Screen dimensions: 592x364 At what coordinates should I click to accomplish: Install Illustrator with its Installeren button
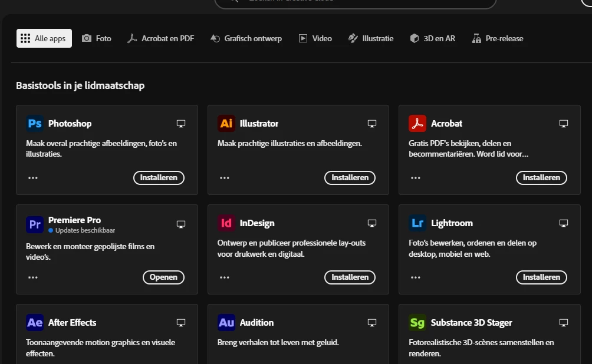coord(350,178)
